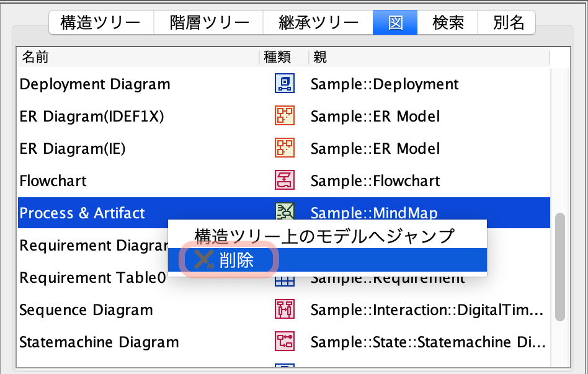Switch to the 継承ツリー tab
The width and height of the screenshot is (588, 374).
(x=318, y=22)
